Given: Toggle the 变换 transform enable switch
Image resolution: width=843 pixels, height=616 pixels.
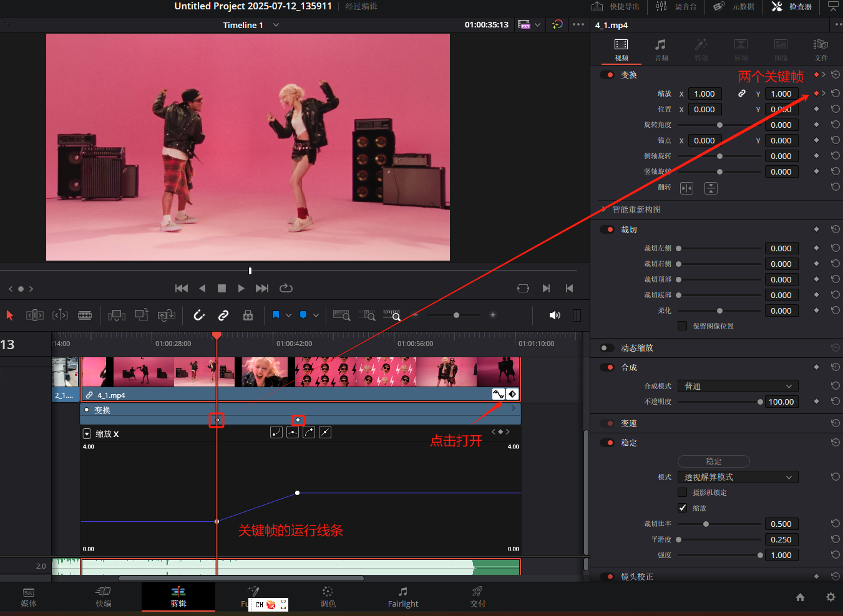Looking at the screenshot, I should 607,75.
